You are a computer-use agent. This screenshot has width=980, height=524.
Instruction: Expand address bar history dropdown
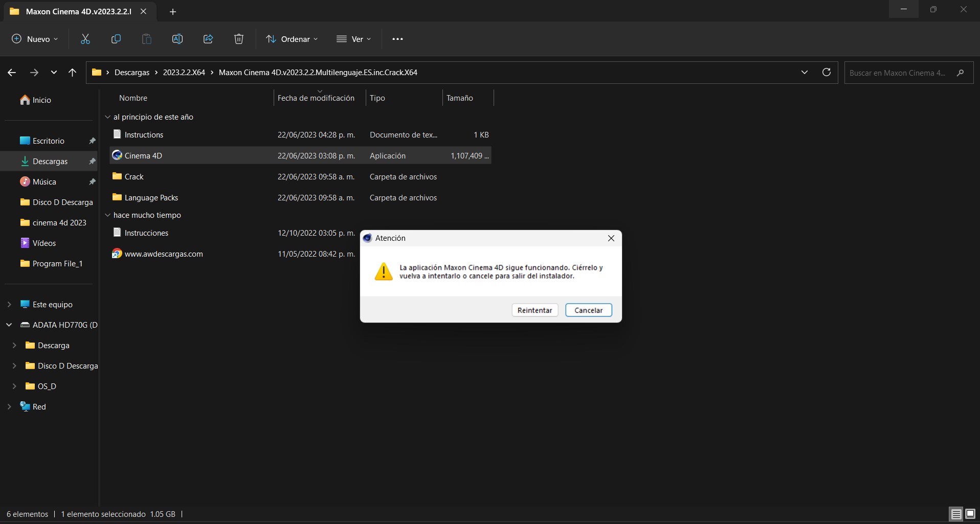pos(804,72)
